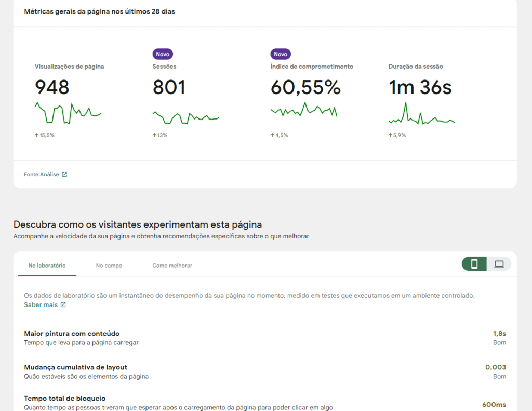This screenshot has height=411, width=532.
Task: Click the 13% growth arrow under Sessões
Action: 154,135
